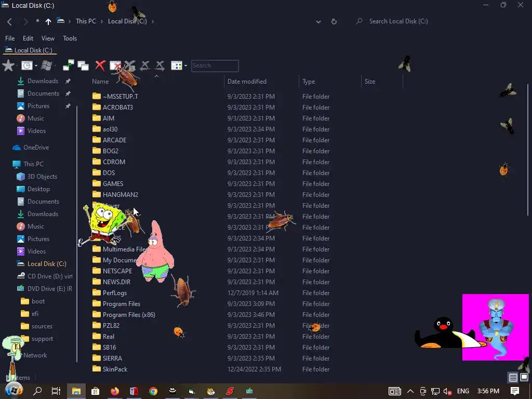Sort by the Date modified column header
This screenshot has height=399, width=532.
pyautogui.click(x=247, y=82)
